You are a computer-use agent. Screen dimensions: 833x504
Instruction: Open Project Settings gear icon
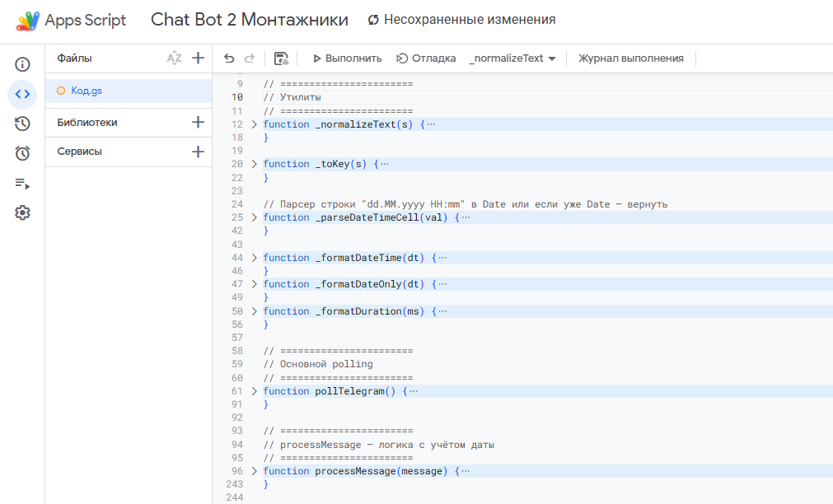[22, 212]
